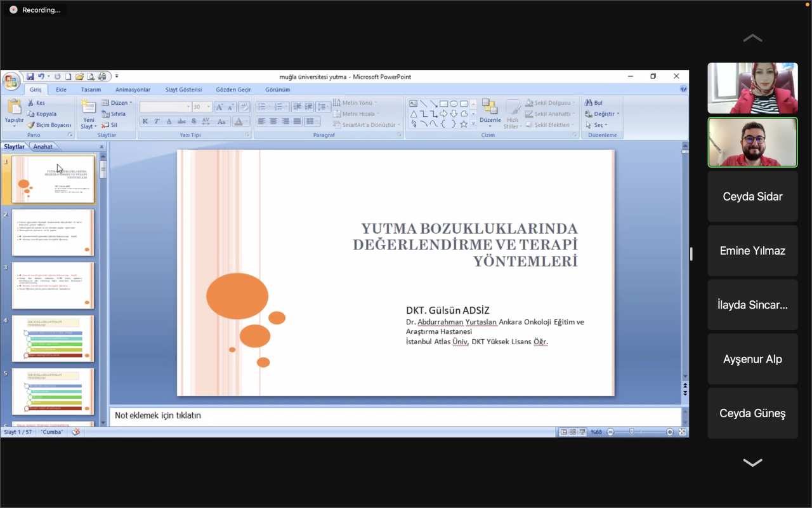Click Bul find binoculars button

click(594, 103)
